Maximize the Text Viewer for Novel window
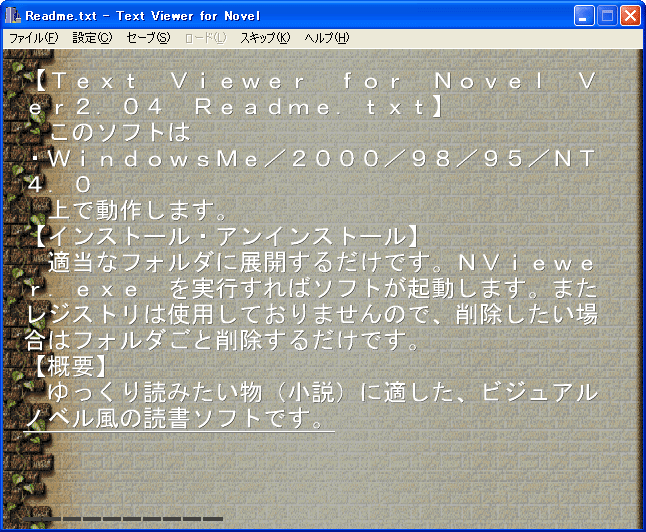Image resolution: width=646 pixels, height=532 pixels. tap(607, 16)
